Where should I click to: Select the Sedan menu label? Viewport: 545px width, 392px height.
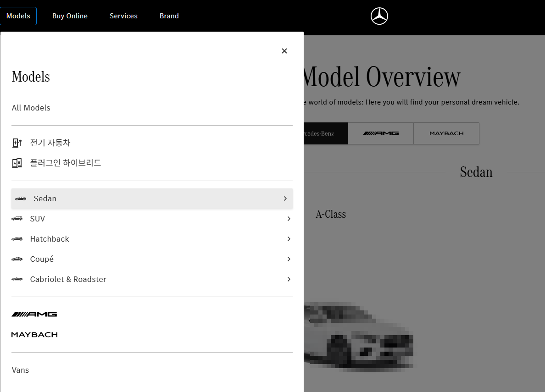(x=45, y=199)
